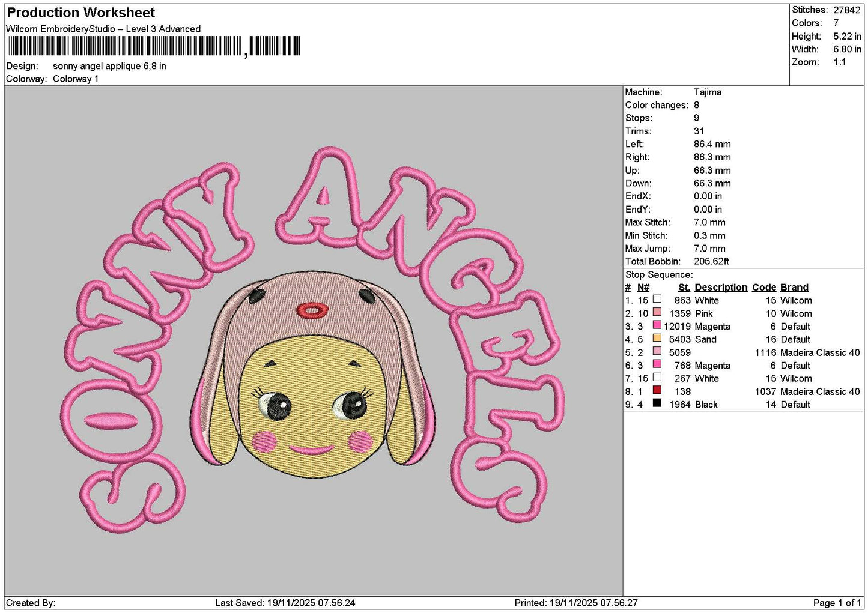Viewport: 868px width, 613px height.
Task: Select the stitch count 5059
Action: coord(680,352)
